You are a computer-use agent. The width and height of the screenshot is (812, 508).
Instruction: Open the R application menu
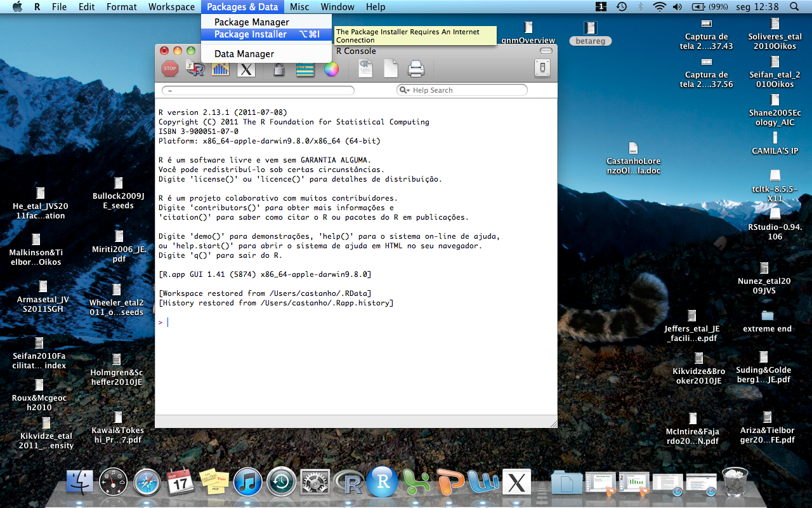[x=37, y=7]
